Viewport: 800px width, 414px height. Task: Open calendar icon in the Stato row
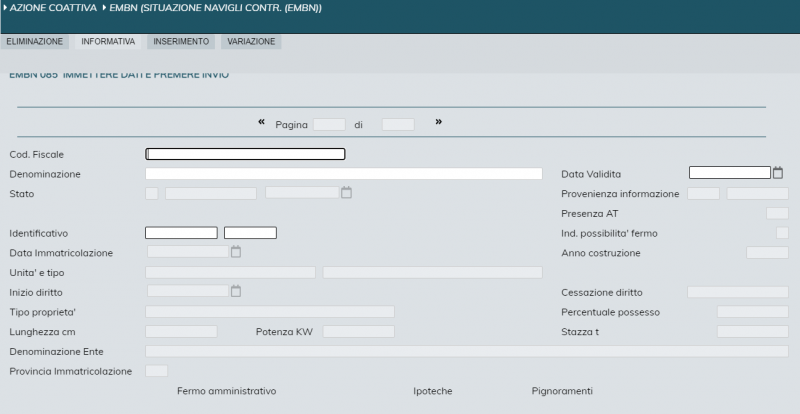tap(346, 193)
